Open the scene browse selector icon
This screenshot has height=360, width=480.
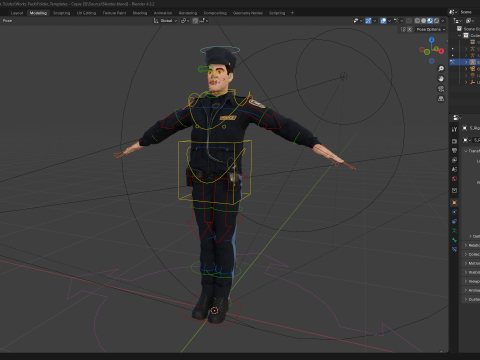(453, 12)
